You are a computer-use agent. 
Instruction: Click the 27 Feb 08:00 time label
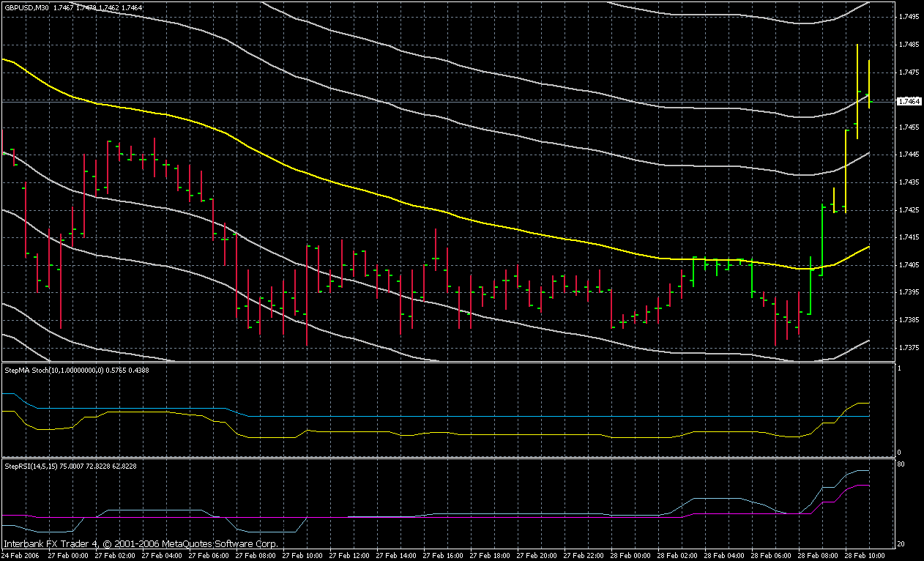256,556
